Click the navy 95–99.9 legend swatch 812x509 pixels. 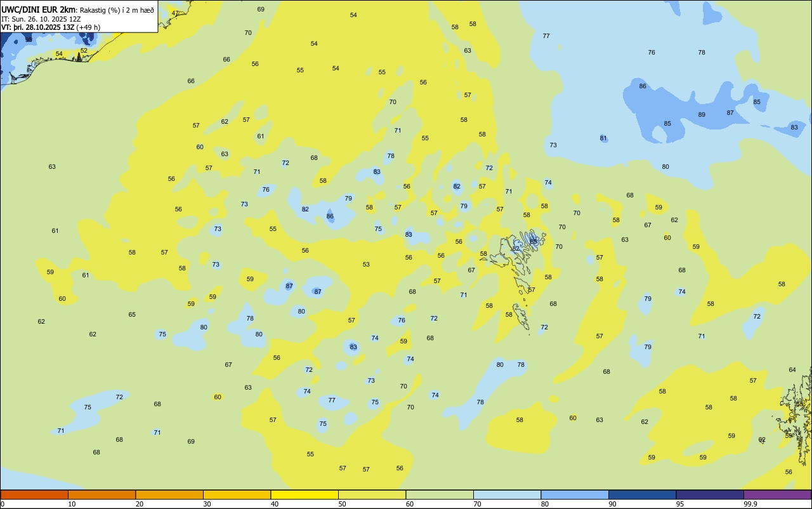click(710, 494)
